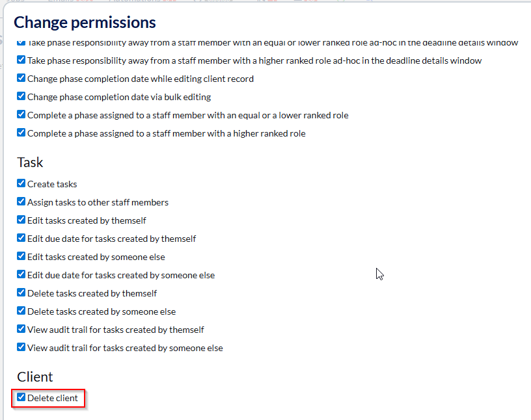Viewport: 531px width, 420px height.
Task: Toggle Change phase completion date via bulk editing
Action: pyautogui.click(x=21, y=96)
